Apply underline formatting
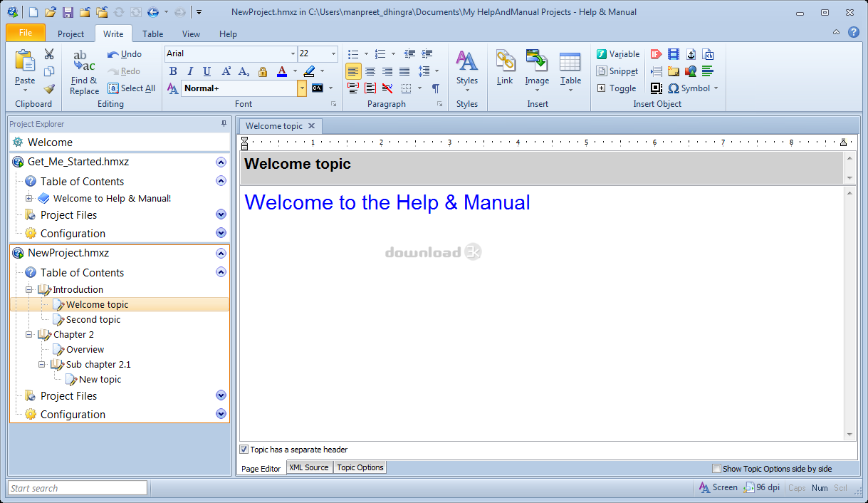868x503 pixels. tap(207, 71)
